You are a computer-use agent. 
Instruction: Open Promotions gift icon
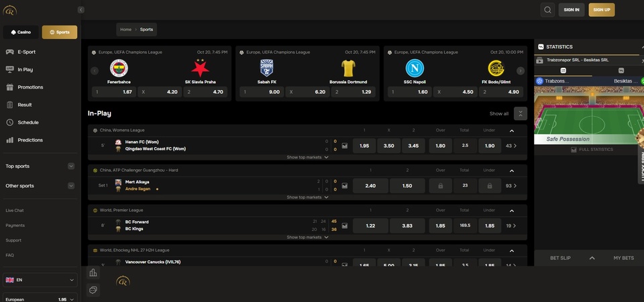coord(10,87)
